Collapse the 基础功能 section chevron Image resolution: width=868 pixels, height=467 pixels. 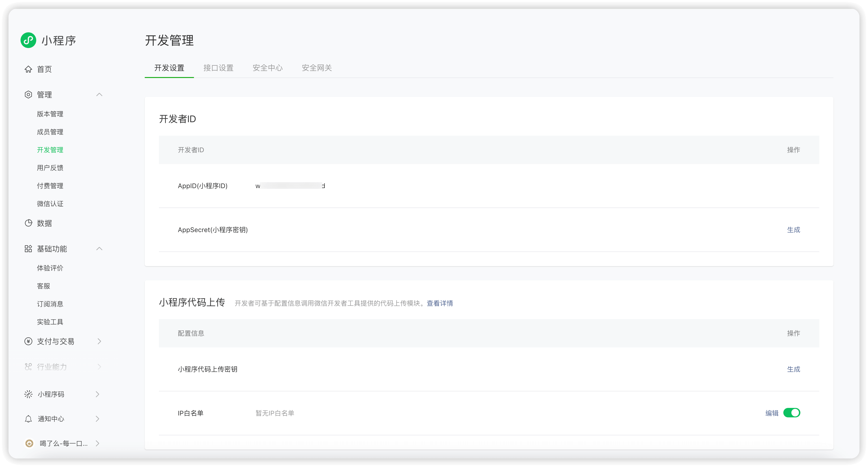point(99,248)
